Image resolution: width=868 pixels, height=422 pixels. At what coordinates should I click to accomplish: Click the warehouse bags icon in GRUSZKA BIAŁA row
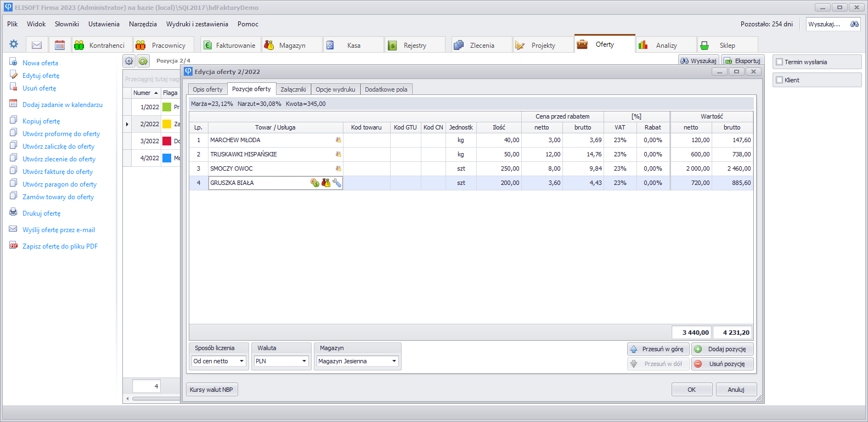(326, 183)
